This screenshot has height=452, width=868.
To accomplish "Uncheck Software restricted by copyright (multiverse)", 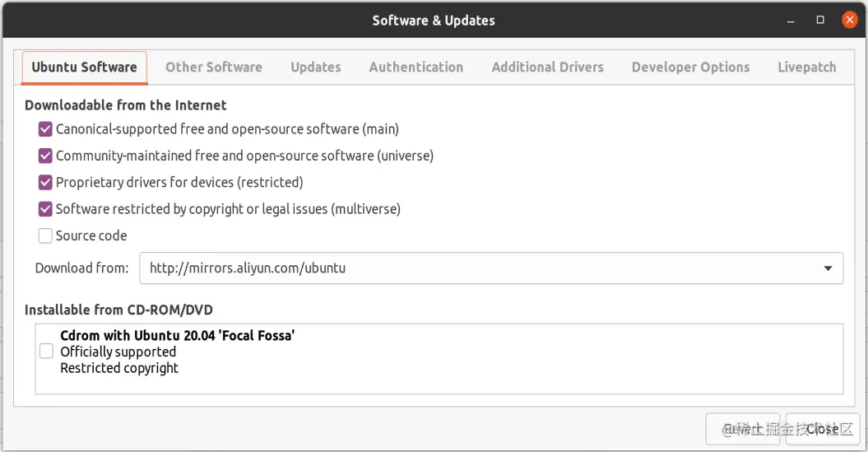I will [45, 209].
